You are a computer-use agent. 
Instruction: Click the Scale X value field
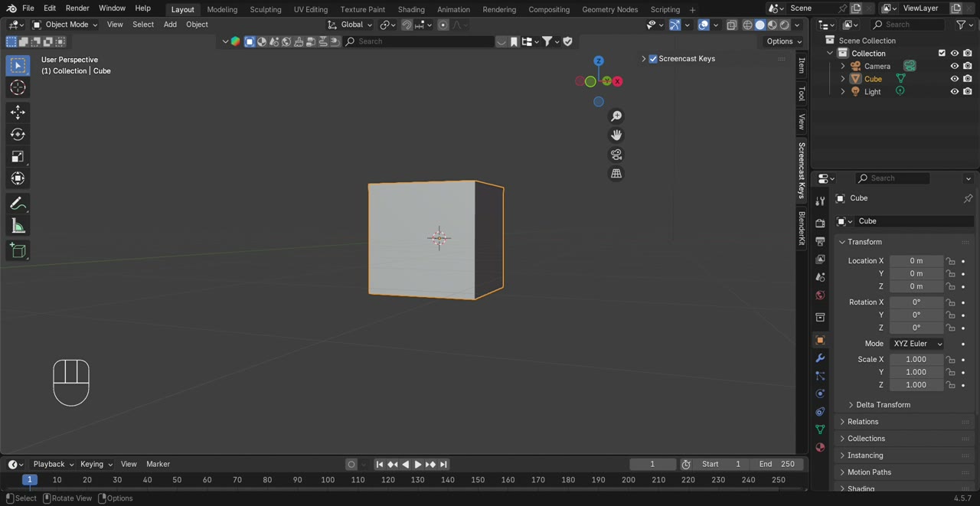click(x=916, y=360)
